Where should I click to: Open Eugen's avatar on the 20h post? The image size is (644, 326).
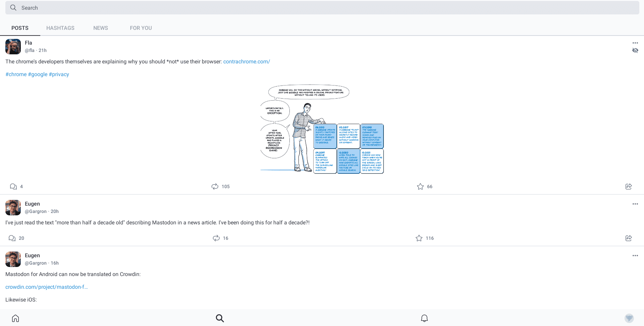[x=13, y=208]
